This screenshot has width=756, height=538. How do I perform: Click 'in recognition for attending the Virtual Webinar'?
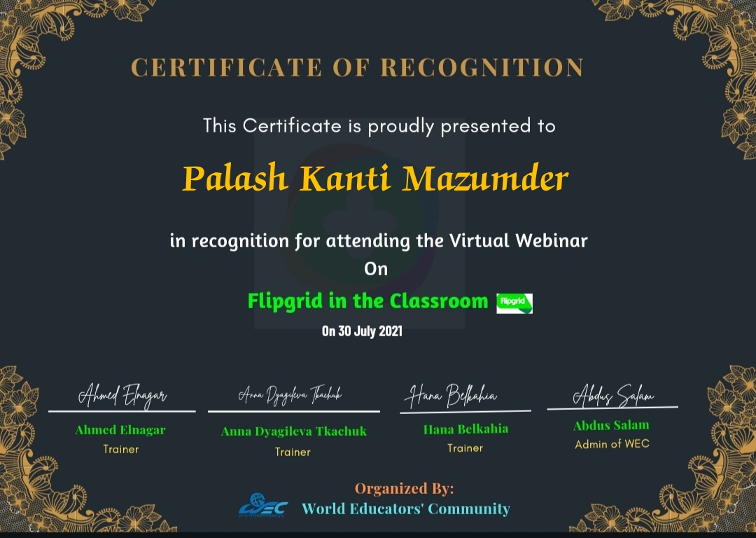point(379,241)
